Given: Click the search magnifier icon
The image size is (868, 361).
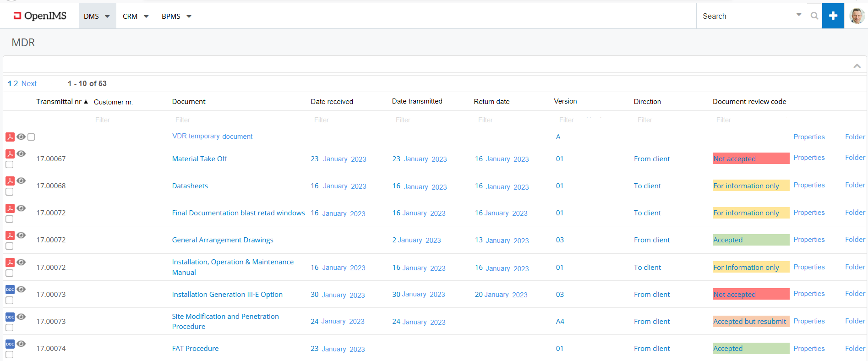Looking at the screenshot, I should pos(814,16).
